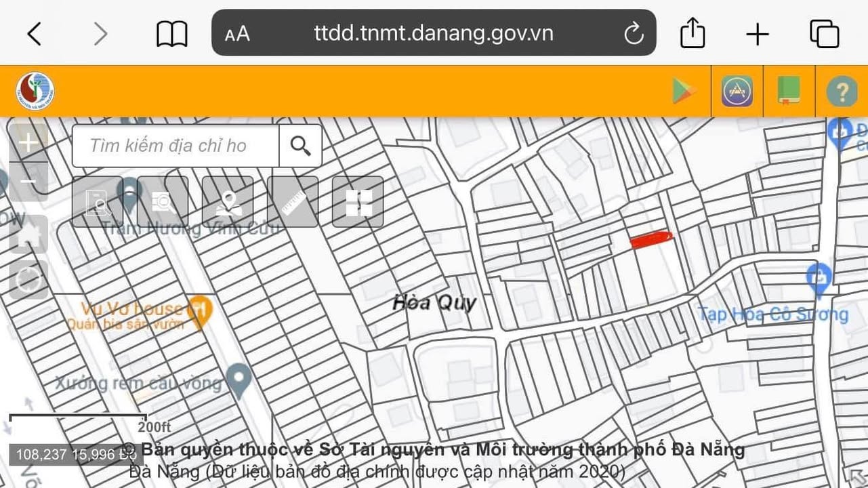868x488 pixels.
Task: Focus the "Tìm kiếm địa chỉ" search box
Action: click(175, 146)
